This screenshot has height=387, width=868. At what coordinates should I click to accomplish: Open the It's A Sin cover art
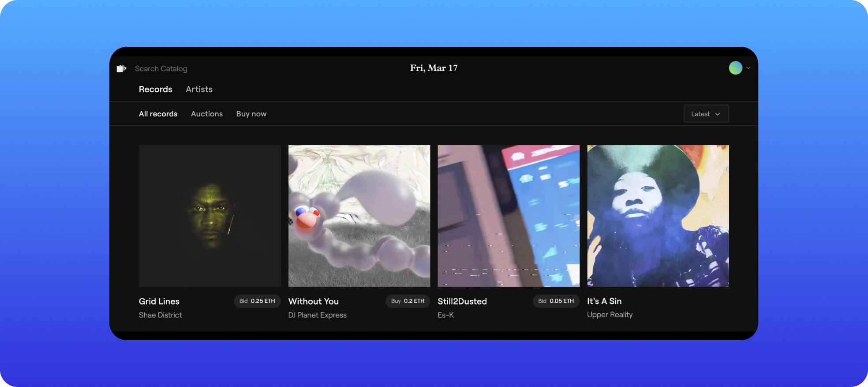point(658,216)
